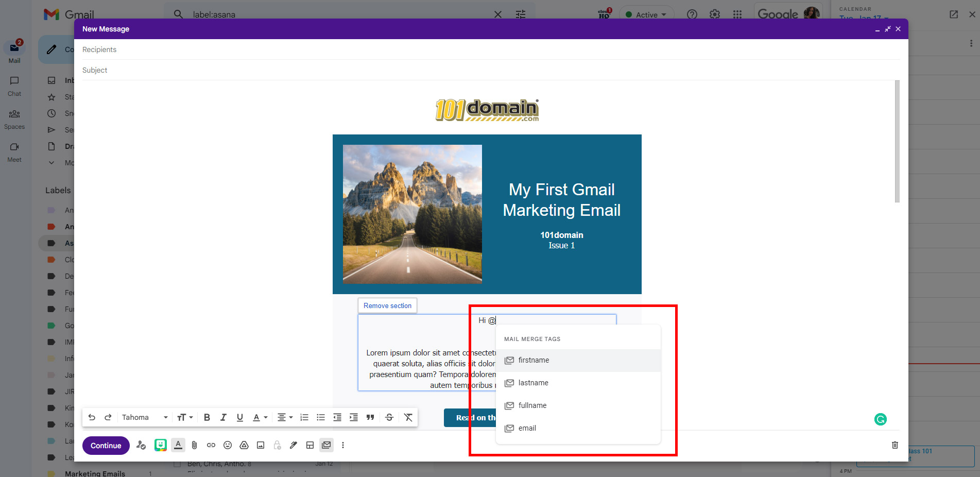Insert a signature with pen icon
The height and width of the screenshot is (477, 980).
point(294,445)
